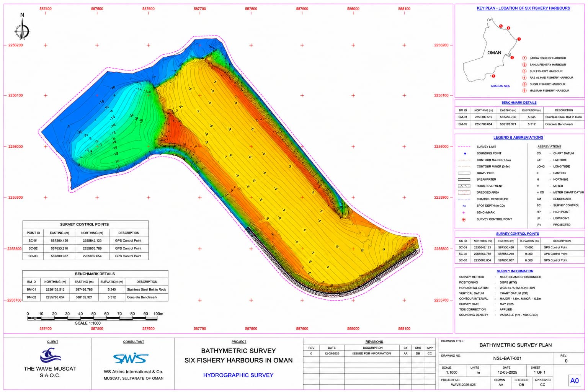The image size is (588, 392).
Task: Click the blue Sounding Point dot in legend
Action: click(465, 154)
